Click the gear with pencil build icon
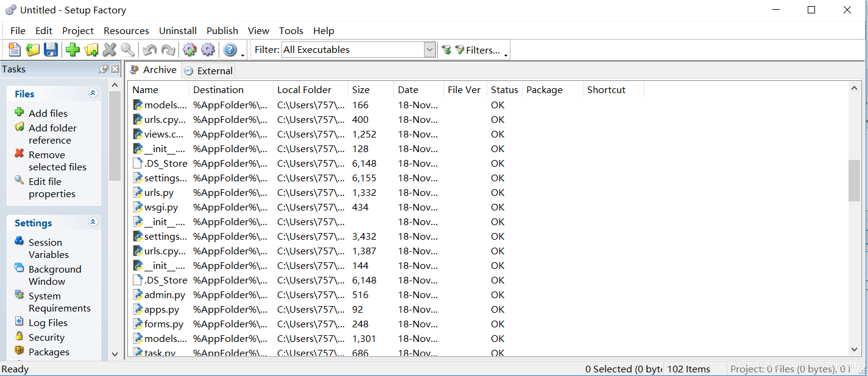Screen dimensions: 868x376 pos(189,50)
